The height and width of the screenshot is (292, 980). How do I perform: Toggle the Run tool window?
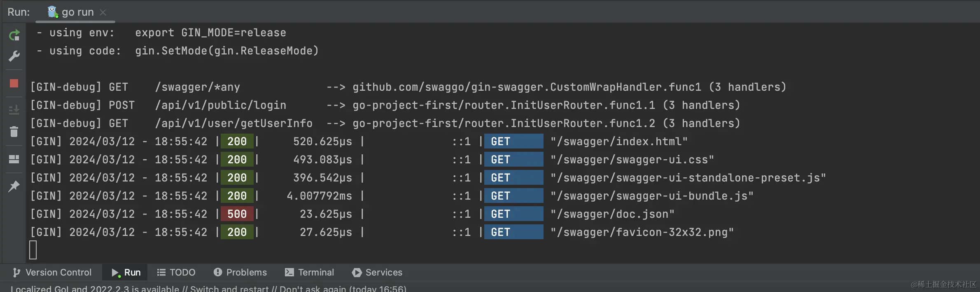point(126,273)
